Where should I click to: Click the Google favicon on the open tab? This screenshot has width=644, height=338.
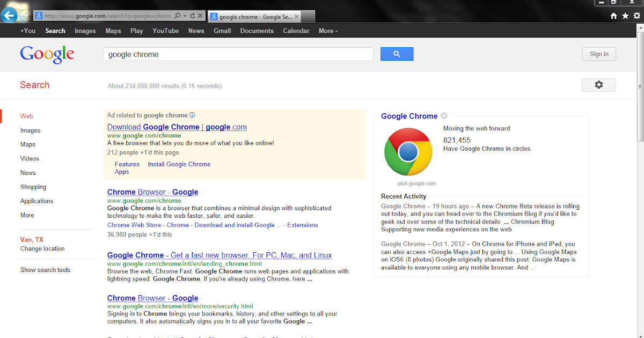[x=214, y=17]
